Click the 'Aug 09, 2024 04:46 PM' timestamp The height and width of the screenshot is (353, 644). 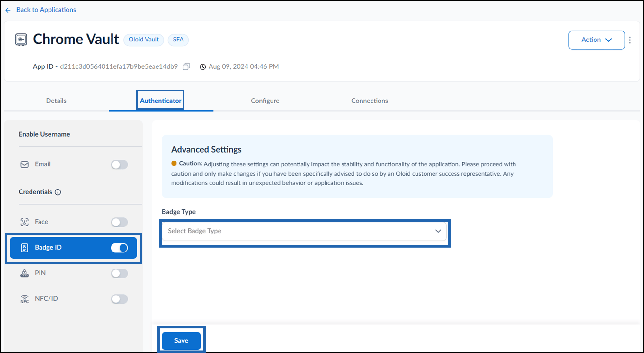coord(244,66)
